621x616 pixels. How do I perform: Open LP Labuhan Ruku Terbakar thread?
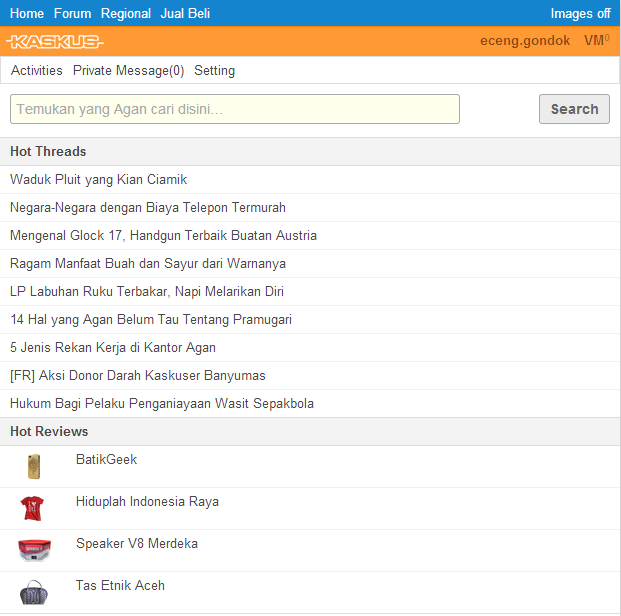(147, 292)
